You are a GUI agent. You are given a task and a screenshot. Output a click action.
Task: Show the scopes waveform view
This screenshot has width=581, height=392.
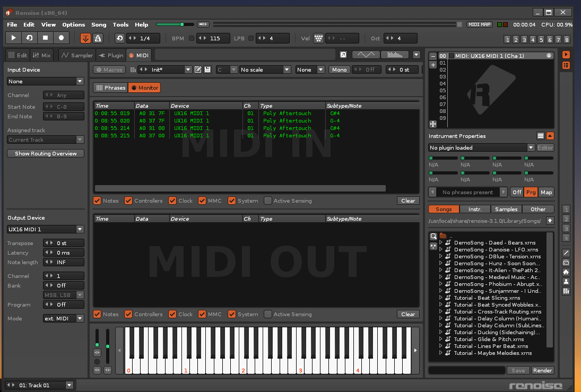click(x=366, y=55)
